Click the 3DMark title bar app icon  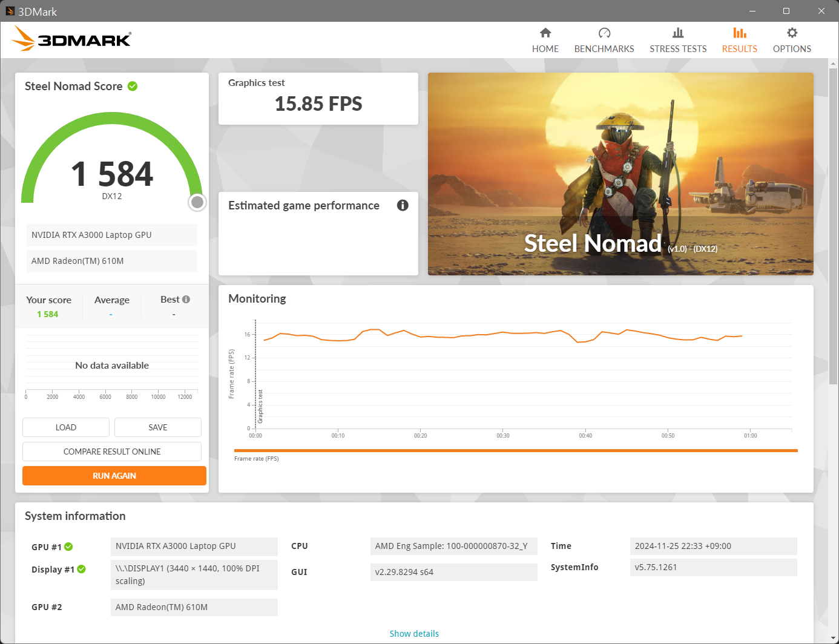(10, 11)
